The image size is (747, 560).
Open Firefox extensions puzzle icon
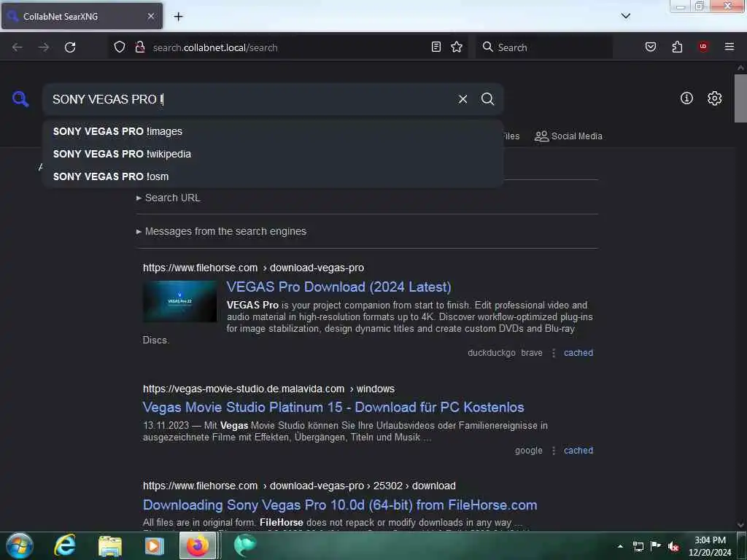point(677,47)
